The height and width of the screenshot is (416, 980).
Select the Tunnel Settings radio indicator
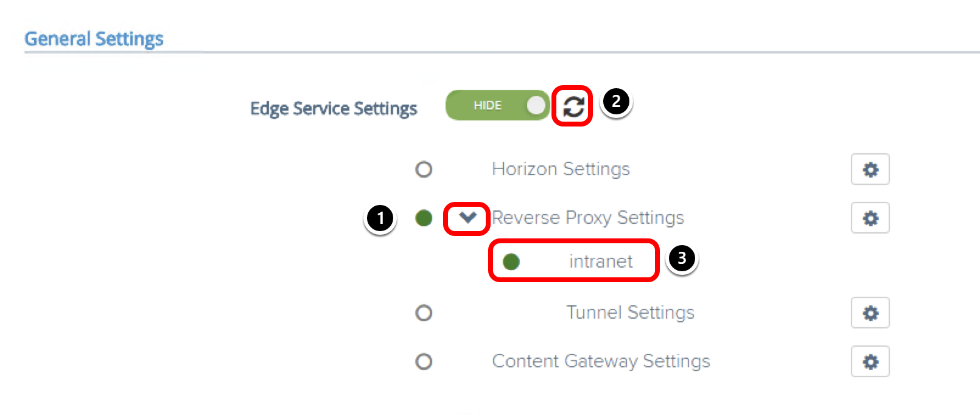tap(424, 313)
